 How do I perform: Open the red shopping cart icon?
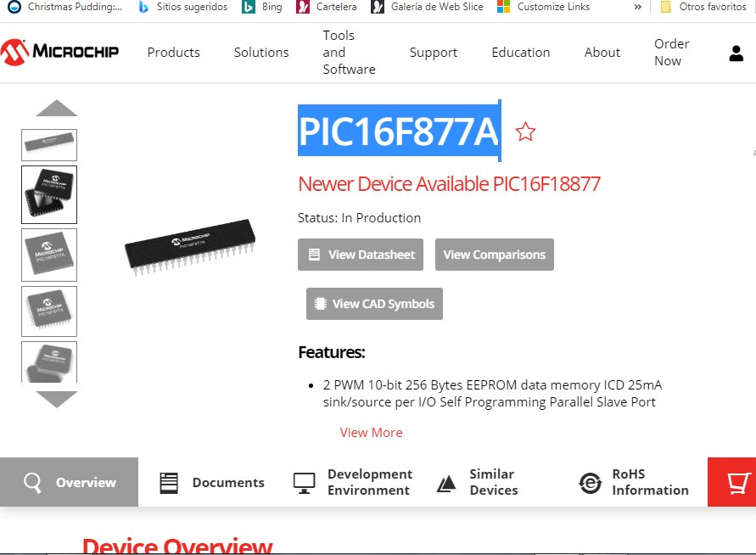(x=732, y=482)
